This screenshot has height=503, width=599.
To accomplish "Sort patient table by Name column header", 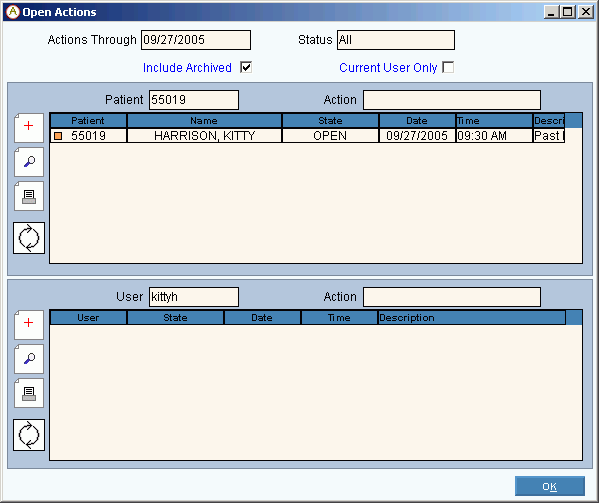I will point(204,121).
